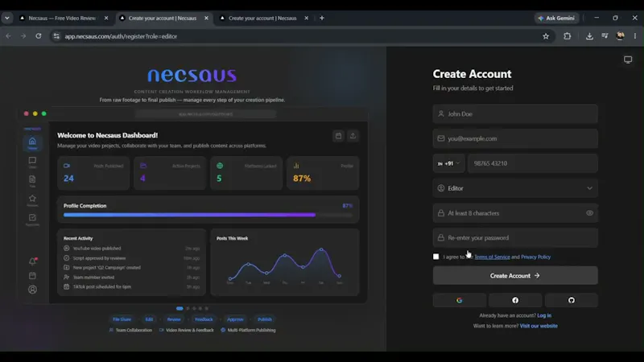Click the Re-enter your password field

515,237
